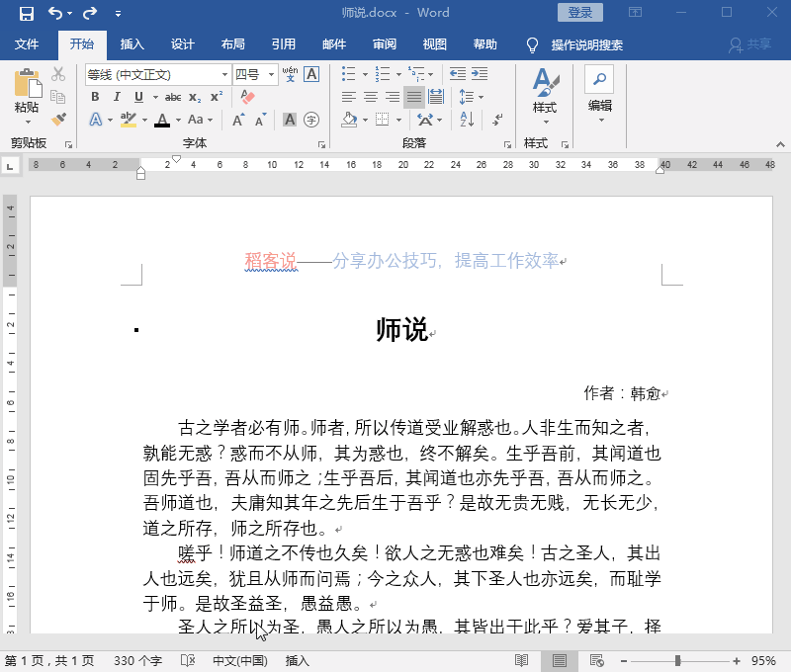This screenshot has width=791, height=672.
Task: Expand the line spacing options dropdown
Action: pos(481,97)
